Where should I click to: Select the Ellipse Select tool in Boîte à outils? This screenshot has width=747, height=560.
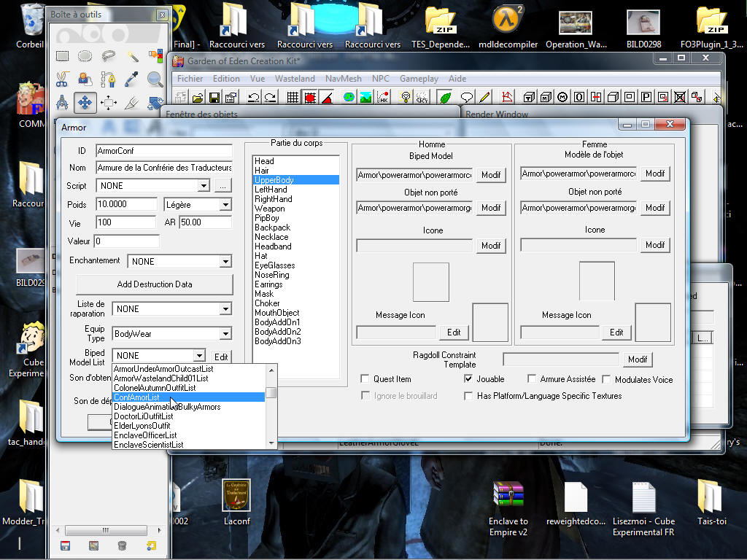[85, 56]
